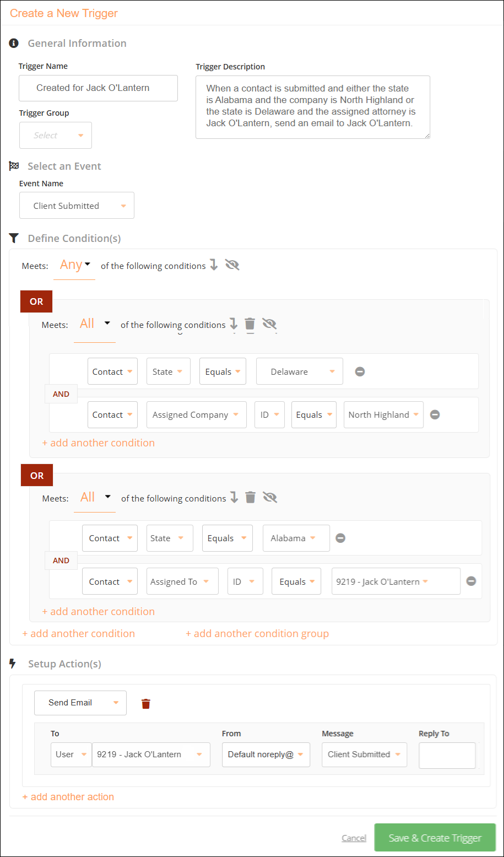The image size is (504, 857).
Task: Delete the Alabama condition group with trash icon
Action: tap(250, 497)
